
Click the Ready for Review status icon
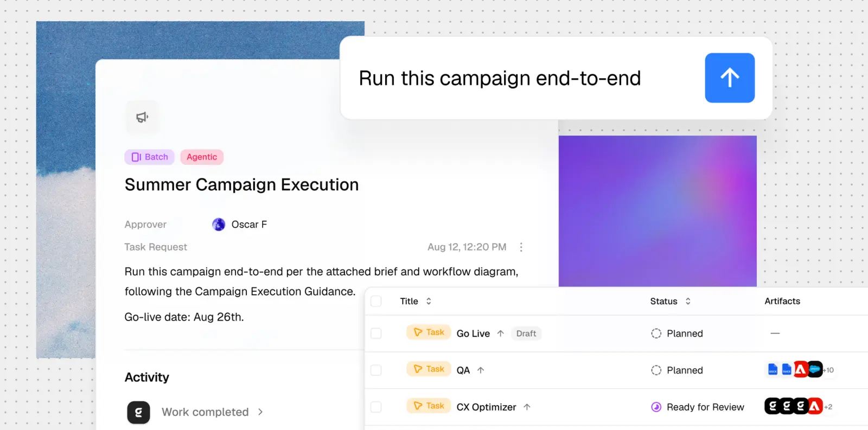656,407
